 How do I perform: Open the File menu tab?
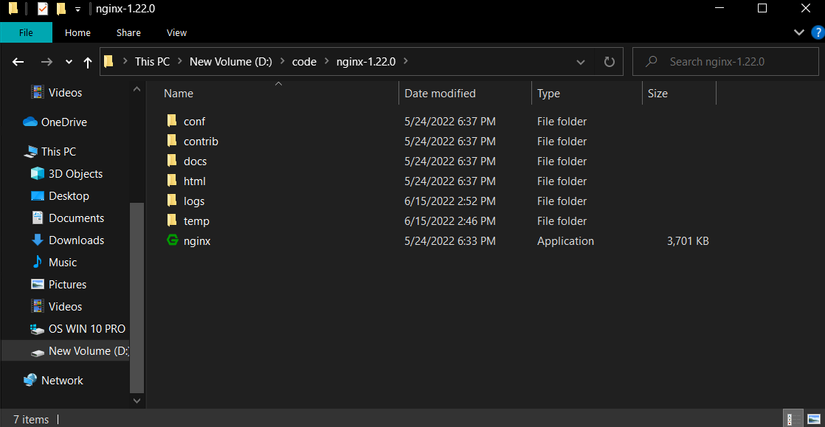pos(26,33)
